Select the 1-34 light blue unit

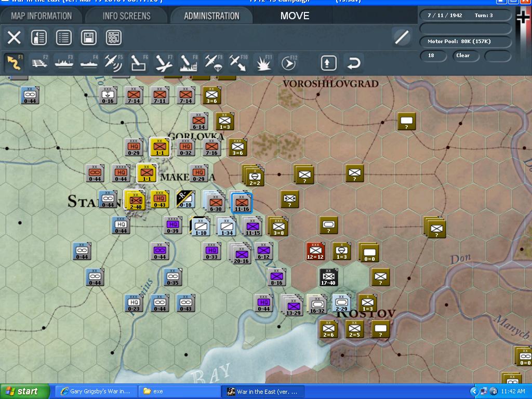pos(227,227)
